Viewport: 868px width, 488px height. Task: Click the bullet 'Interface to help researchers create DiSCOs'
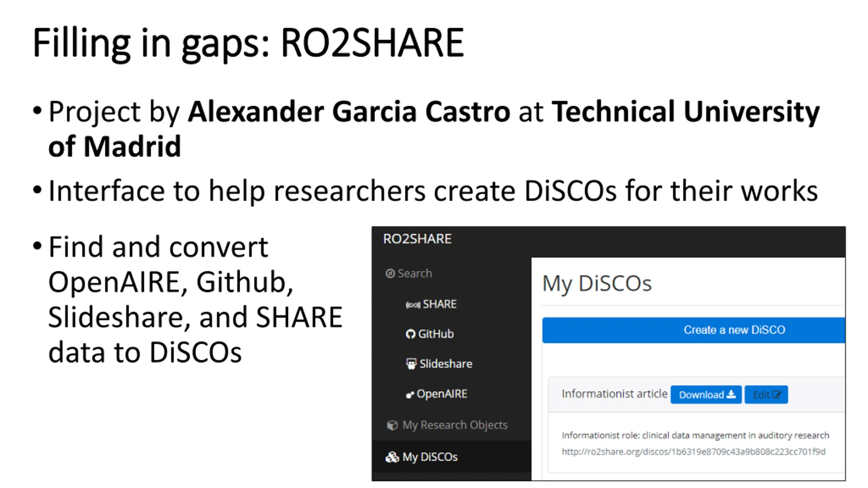[433, 191]
